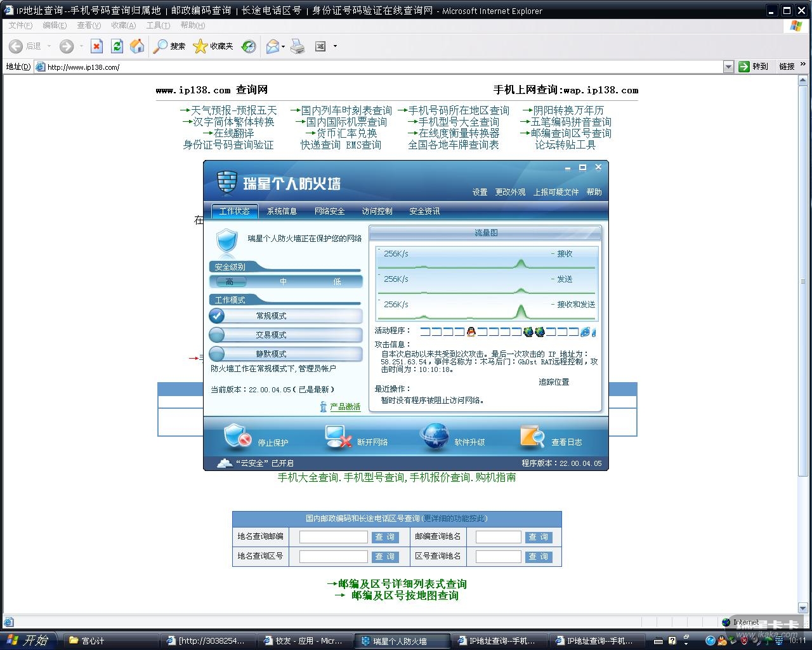Click the 断开网络 disconnect network icon

(x=338, y=437)
